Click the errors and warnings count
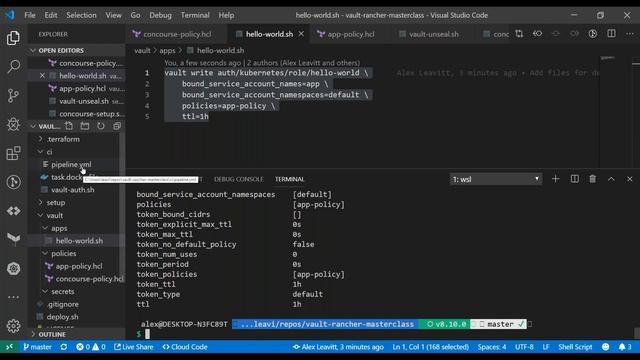The image size is (640, 360). coord(91,347)
